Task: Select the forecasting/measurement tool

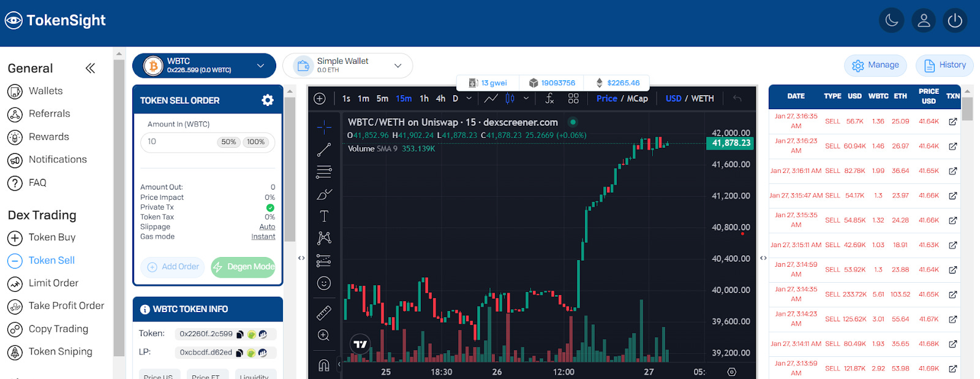Action: tap(324, 261)
